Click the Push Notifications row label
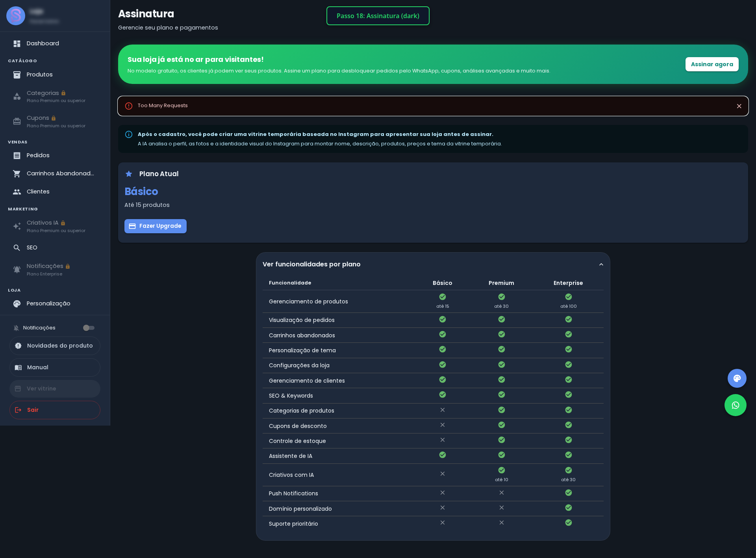 point(293,493)
